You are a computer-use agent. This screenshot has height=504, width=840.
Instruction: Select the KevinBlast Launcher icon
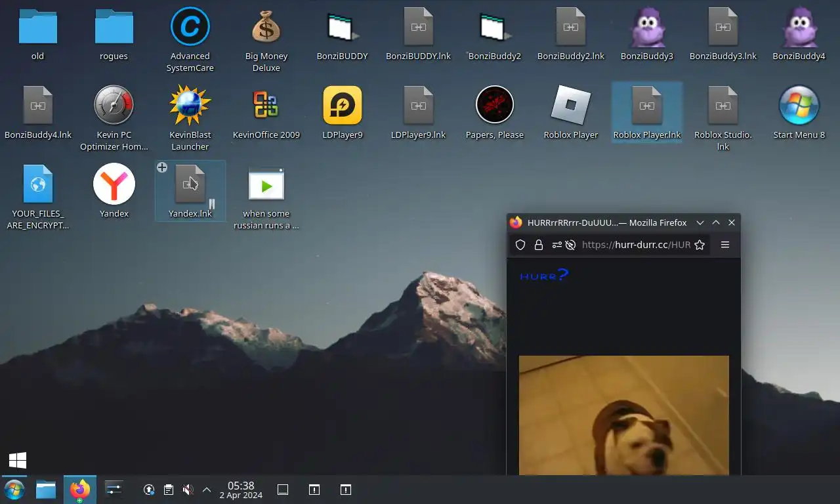190,105
